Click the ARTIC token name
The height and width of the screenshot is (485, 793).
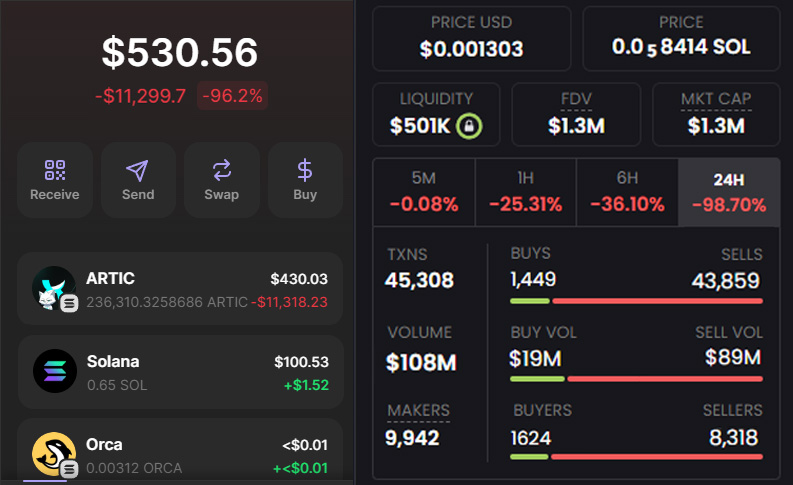[110, 278]
